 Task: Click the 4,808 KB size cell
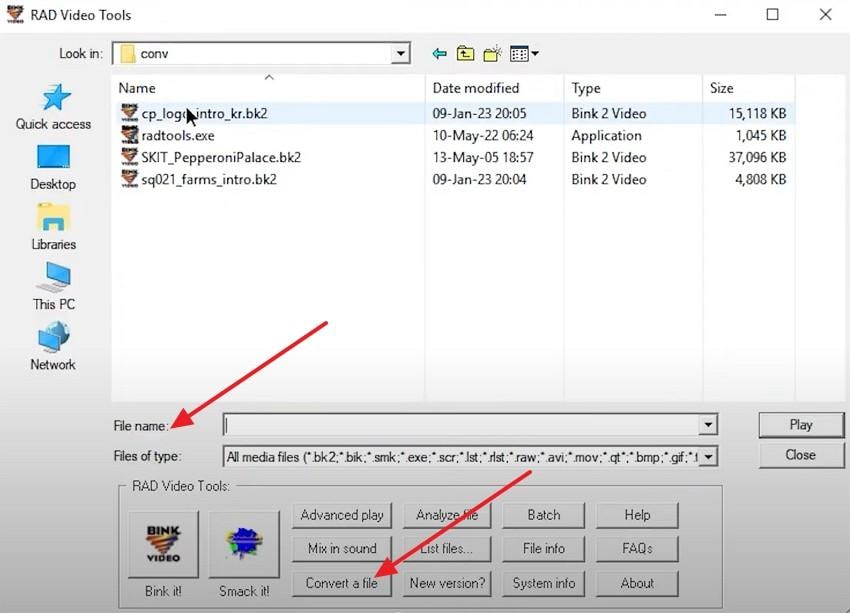pos(761,179)
